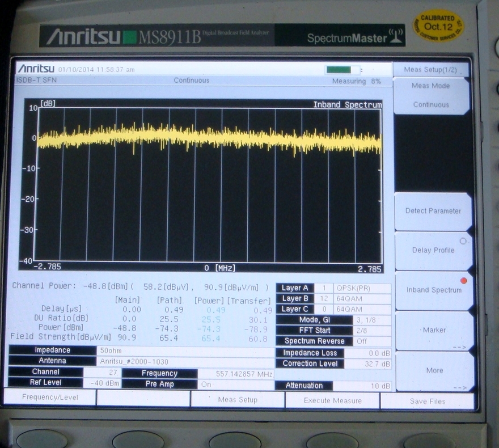Open the Frequency/Level menu tab

(x=50, y=398)
